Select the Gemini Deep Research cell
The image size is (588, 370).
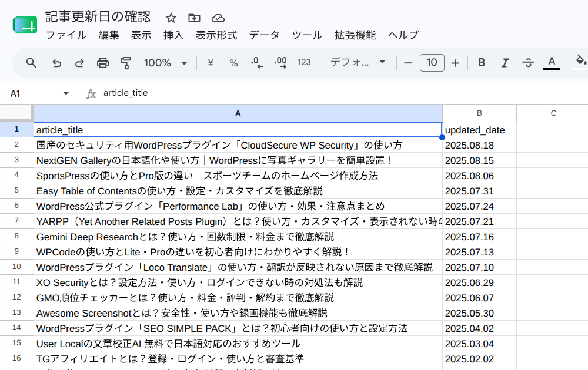pyautogui.click(x=238, y=237)
